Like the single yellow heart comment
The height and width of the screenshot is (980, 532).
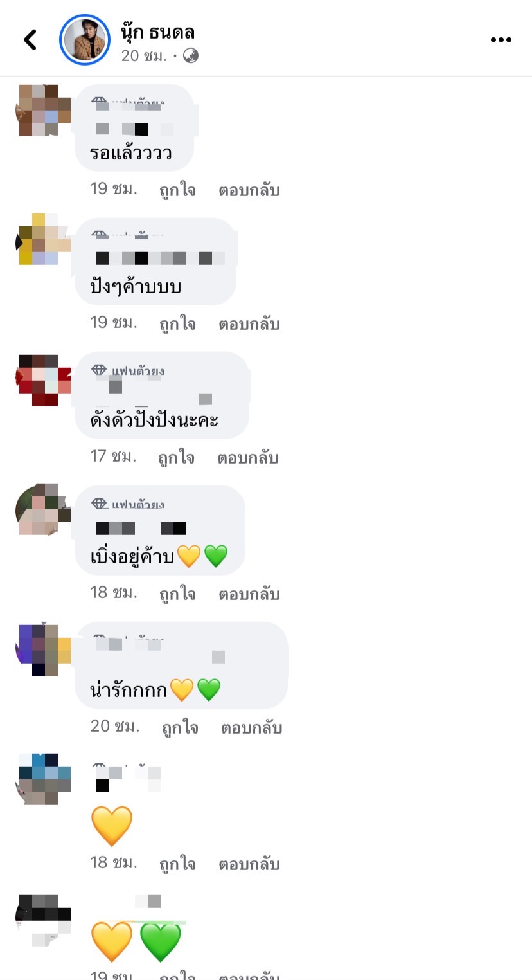coord(177,864)
